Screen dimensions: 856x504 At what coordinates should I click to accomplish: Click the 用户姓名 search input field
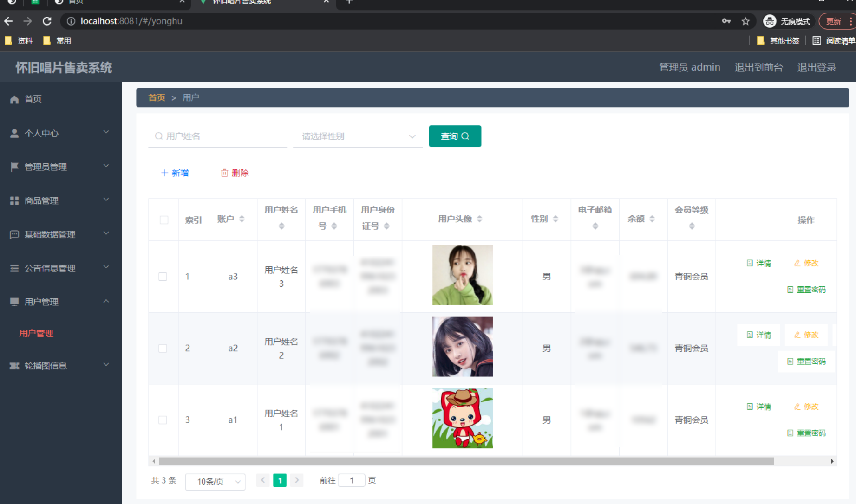[218, 136]
